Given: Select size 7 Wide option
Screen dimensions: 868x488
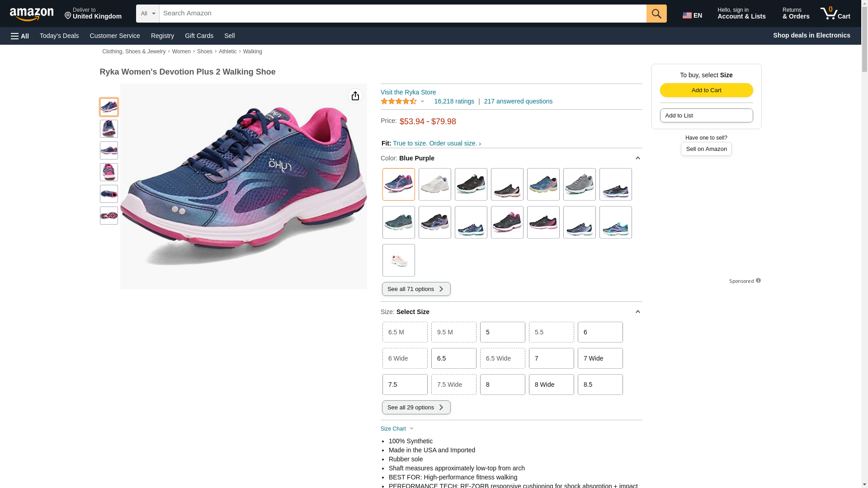Looking at the screenshot, I should click(600, 358).
